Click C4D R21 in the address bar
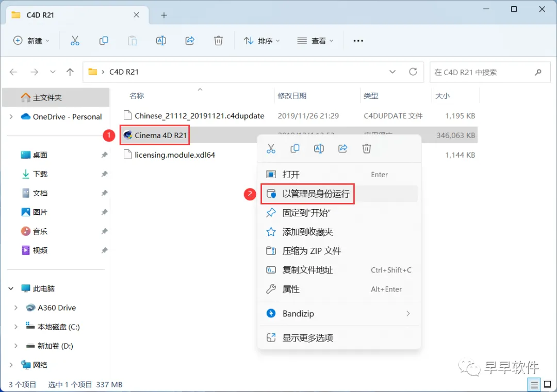This screenshot has height=392, width=557. (124, 72)
